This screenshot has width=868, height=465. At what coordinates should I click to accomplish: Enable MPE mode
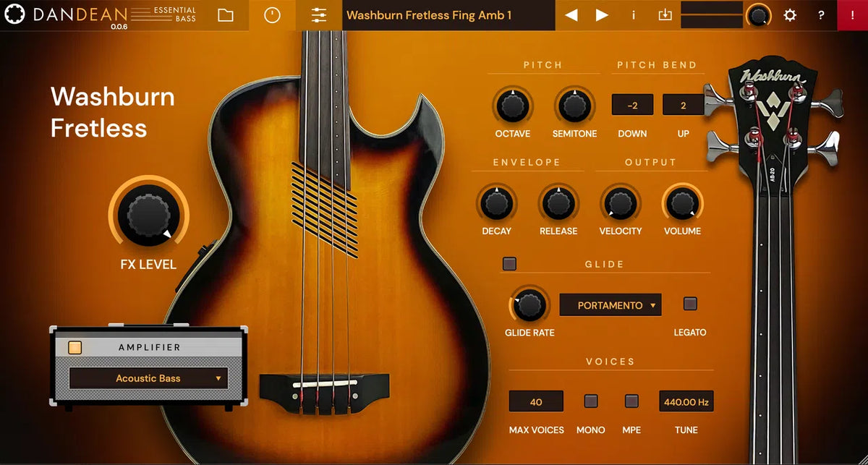pos(631,401)
